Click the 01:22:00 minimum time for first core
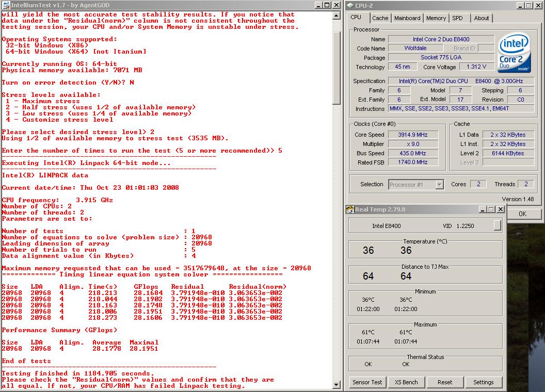The image size is (545, 392). click(x=368, y=309)
